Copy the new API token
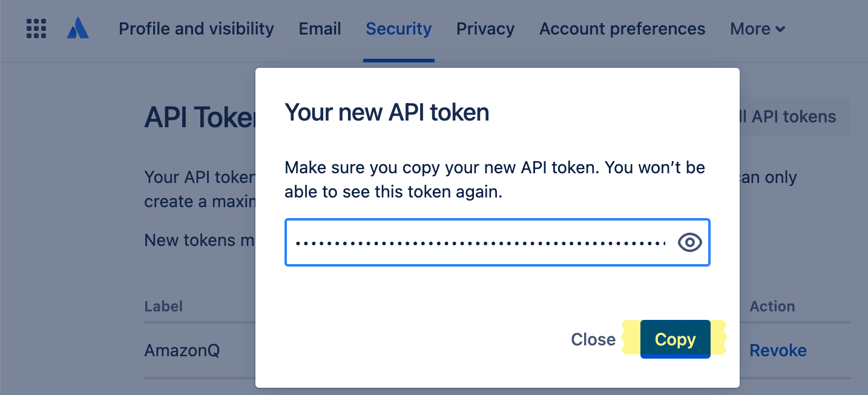Image resolution: width=868 pixels, height=395 pixels. point(675,339)
